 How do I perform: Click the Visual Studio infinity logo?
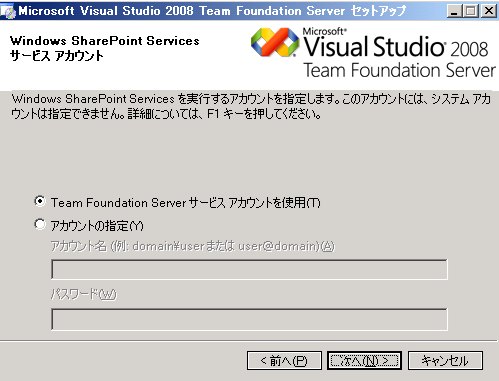tap(275, 42)
